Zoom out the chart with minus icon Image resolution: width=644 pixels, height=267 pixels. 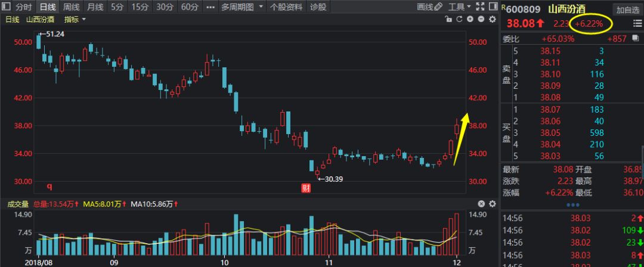(x=481, y=19)
